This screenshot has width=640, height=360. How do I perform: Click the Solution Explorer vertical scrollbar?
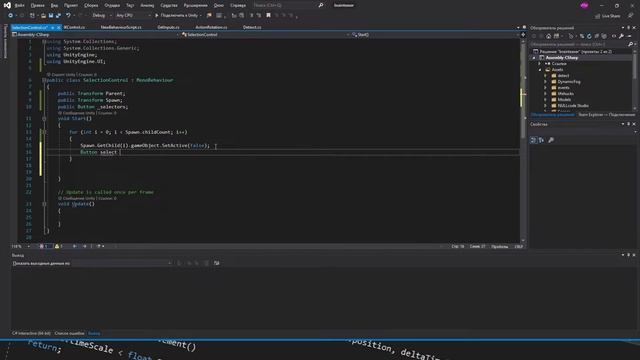pyautogui.click(x=635, y=80)
